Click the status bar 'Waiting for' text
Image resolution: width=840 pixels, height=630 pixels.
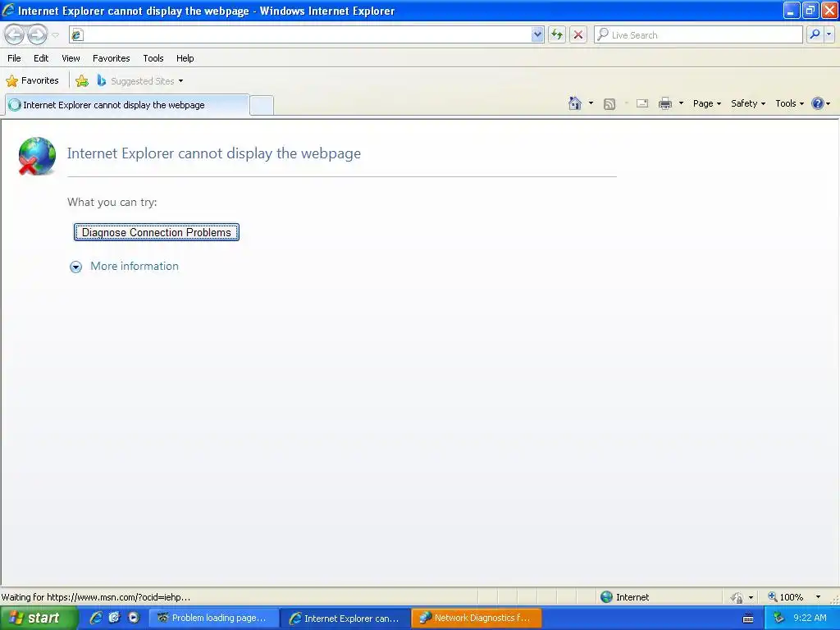point(96,597)
